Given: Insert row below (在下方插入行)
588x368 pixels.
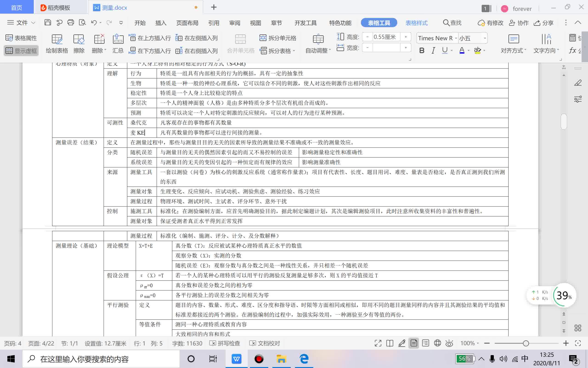Looking at the screenshot, I should click(x=150, y=51).
